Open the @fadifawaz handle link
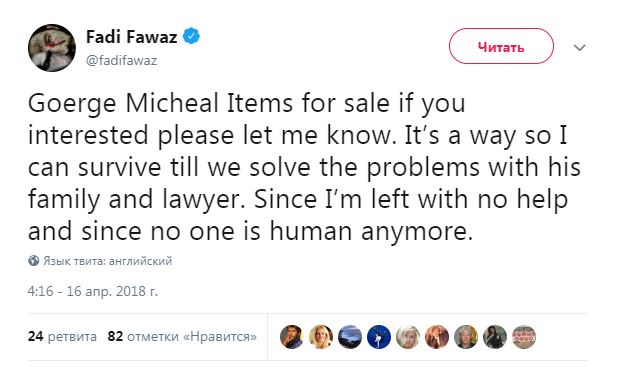 (122, 61)
